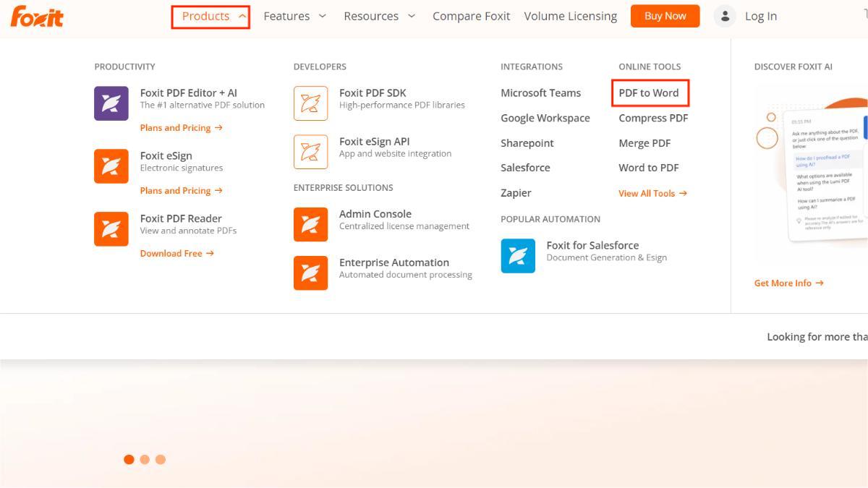Select Google Workspace integration
Screen dimensions: 868x488
pos(545,118)
